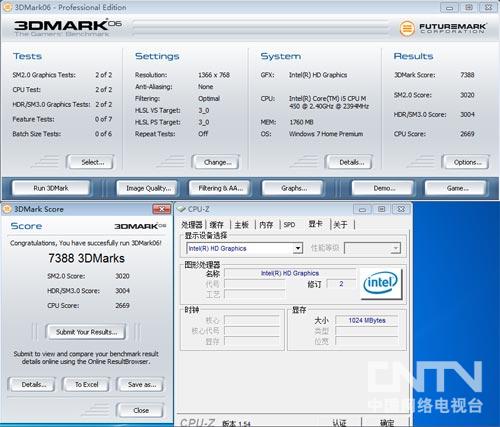Image resolution: width=500 pixels, height=427 pixels.
Task: Open Details in 3DMark Score dialog
Action: pos(33,385)
